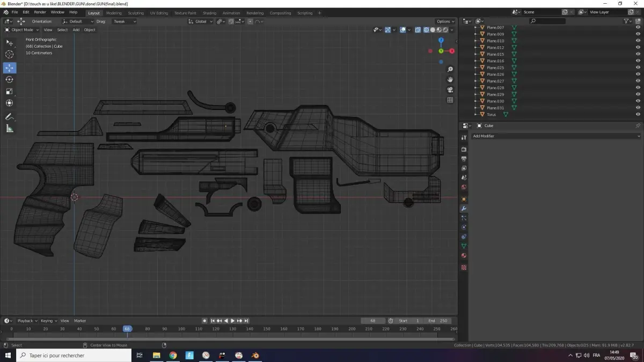Switch to Solid viewport shading
644x362 pixels.
pos(433,30)
